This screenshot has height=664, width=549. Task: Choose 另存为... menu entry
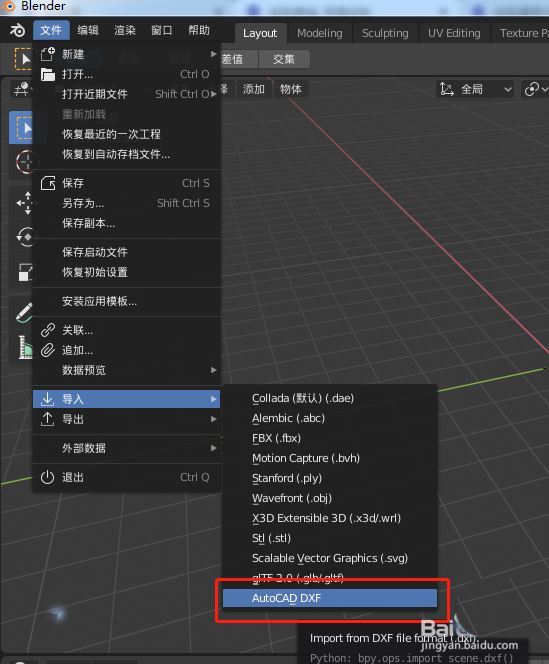tap(127, 203)
